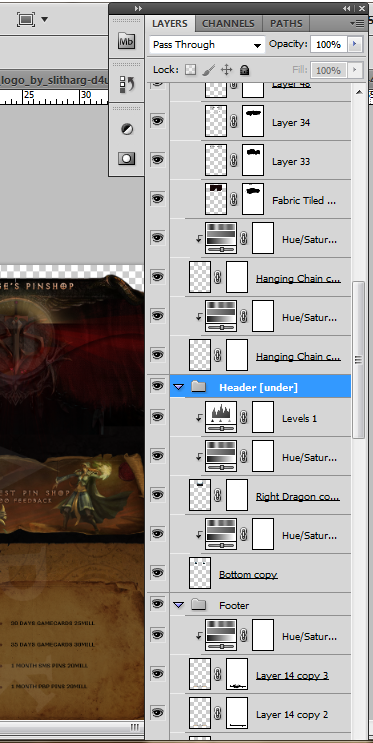Viewport: 373px width, 743px height.
Task: Click mask link icon on Layer 33
Action: point(234,160)
